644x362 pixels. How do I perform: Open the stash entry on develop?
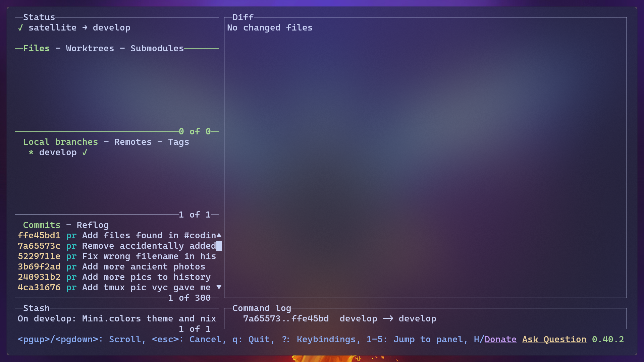pos(117,318)
